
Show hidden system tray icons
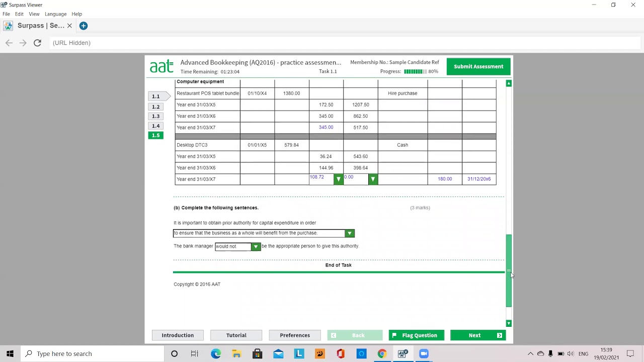point(530,353)
